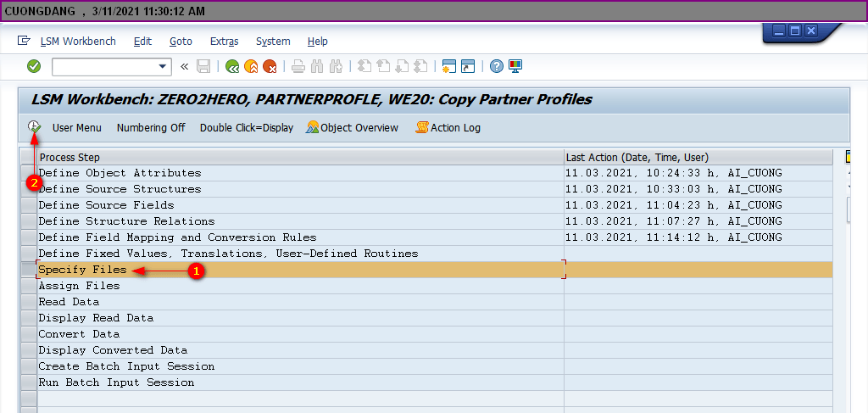Collapse the command field with the double chevron
Image resolution: width=868 pixels, height=413 pixels.
[184, 66]
